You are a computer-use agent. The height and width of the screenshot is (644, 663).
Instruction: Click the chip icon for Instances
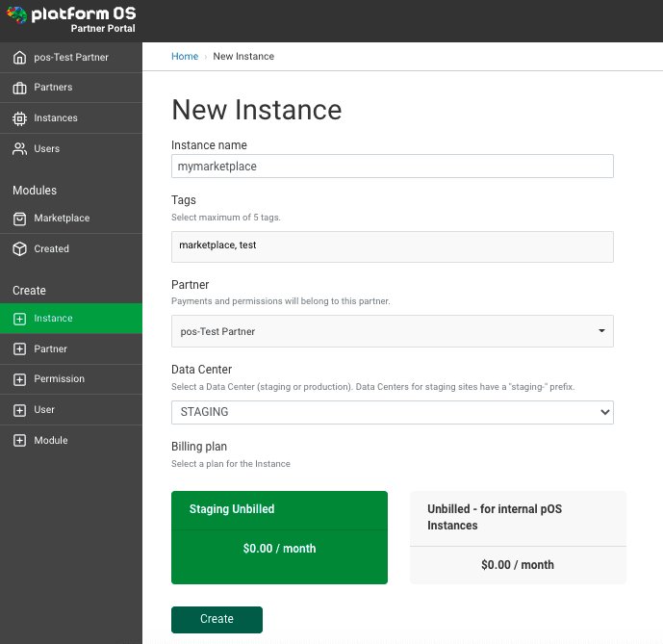pyautogui.click(x=19, y=118)
